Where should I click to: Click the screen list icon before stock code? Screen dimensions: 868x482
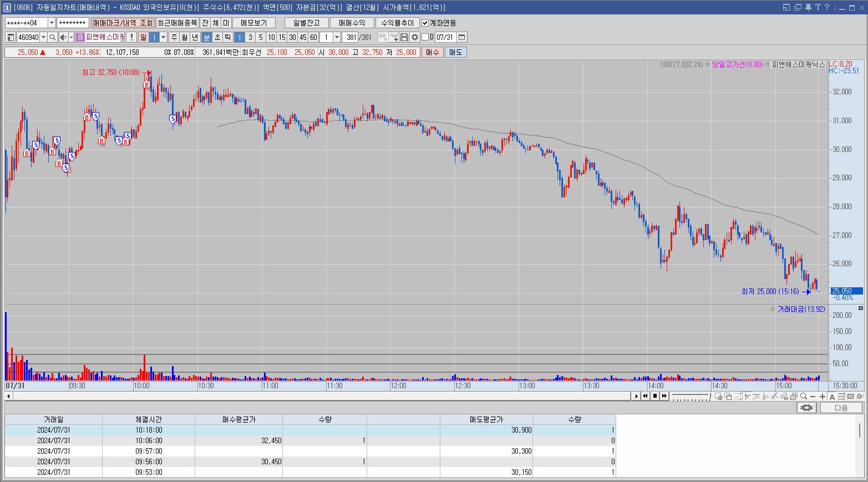pyautogui.click(x=11, y=37)
